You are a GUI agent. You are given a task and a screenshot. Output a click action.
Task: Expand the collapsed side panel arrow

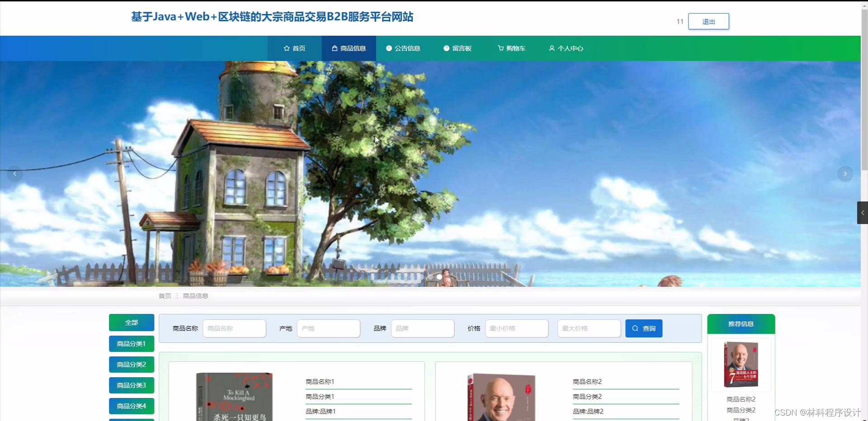tap(863, 213)
